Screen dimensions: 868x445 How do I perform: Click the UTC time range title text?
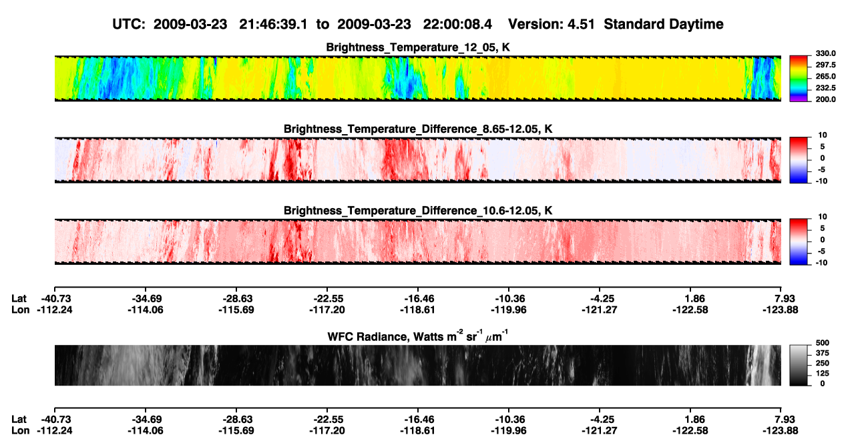[417, 24]
